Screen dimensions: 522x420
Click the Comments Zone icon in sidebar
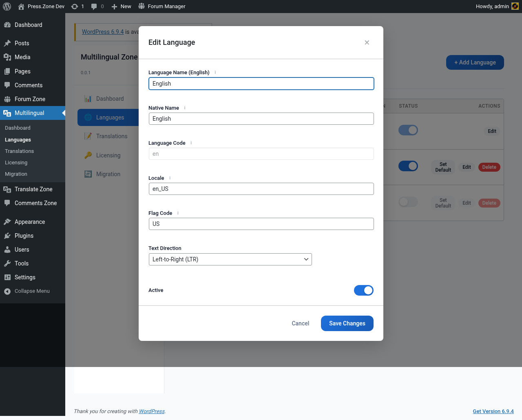tap(7, 203)
